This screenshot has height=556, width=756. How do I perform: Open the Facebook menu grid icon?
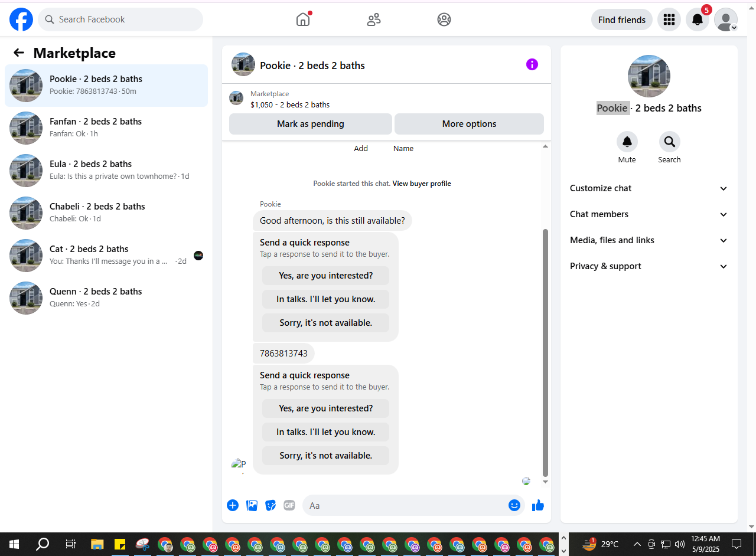point(669,19)
